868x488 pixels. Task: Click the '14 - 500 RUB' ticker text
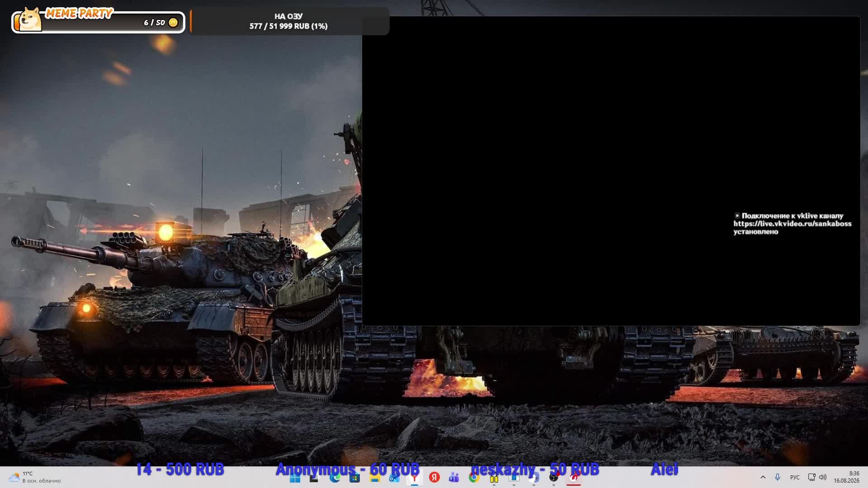click(180, 469)
